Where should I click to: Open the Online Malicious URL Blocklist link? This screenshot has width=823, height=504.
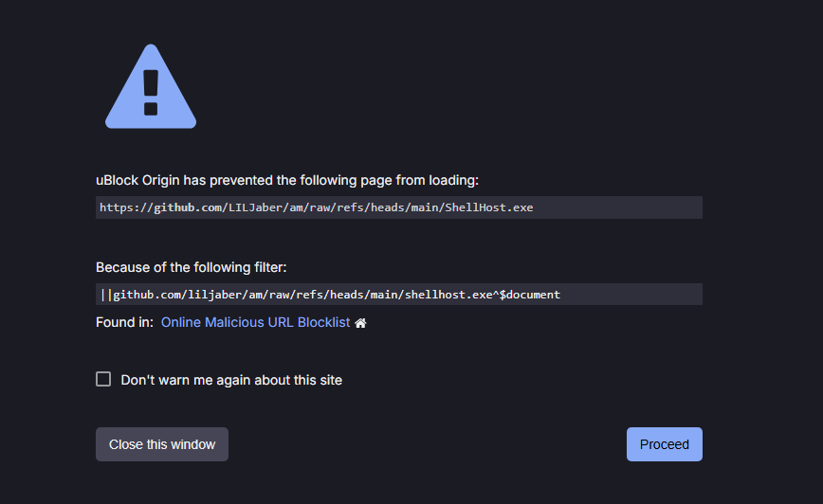255,322
